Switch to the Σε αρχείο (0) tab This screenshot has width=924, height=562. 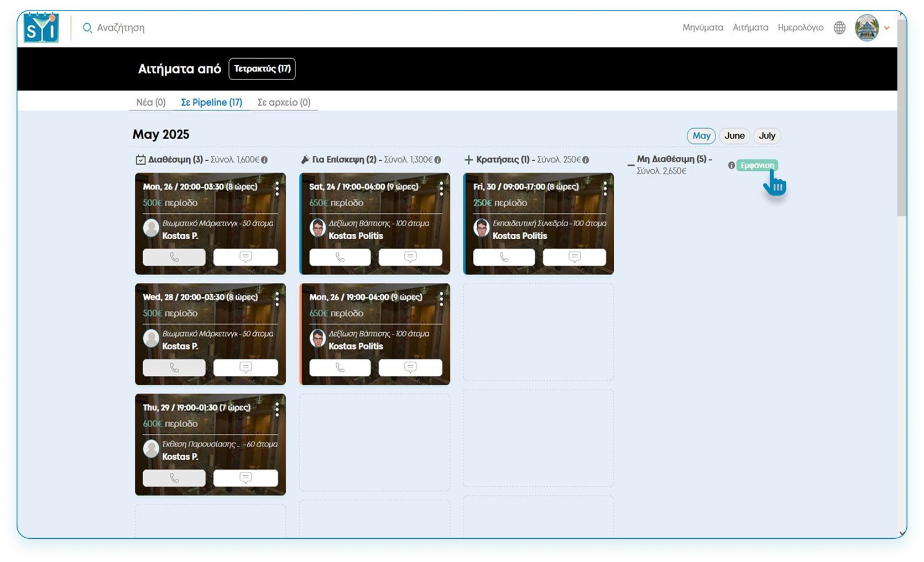pos(284,102)
